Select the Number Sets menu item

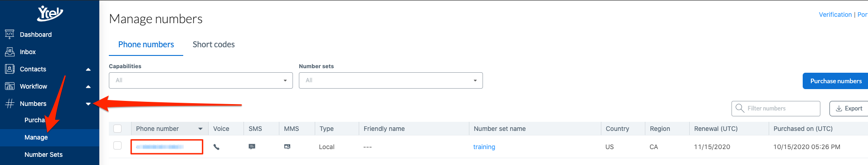pos(44,155)
